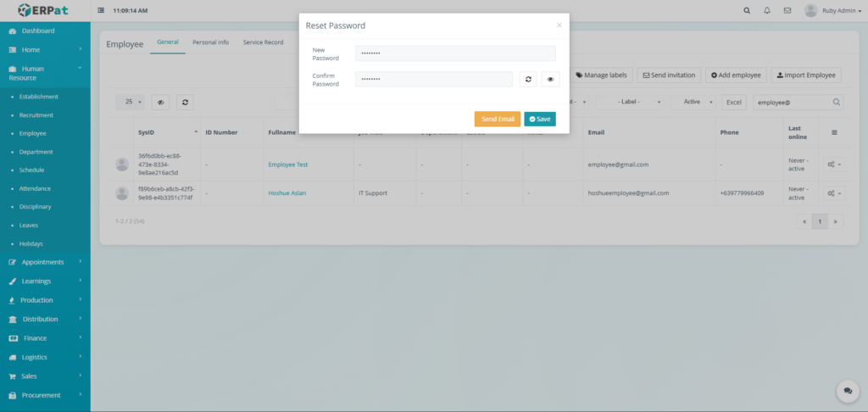Click the Ruby Admin avatar

(x=810, y=10)
